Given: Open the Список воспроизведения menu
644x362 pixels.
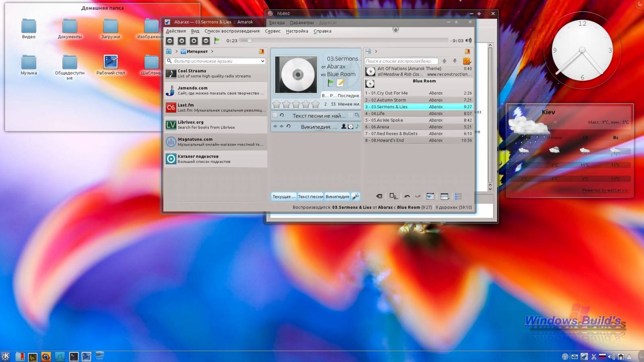Looking at the screenshot, I should pos(232,31).
